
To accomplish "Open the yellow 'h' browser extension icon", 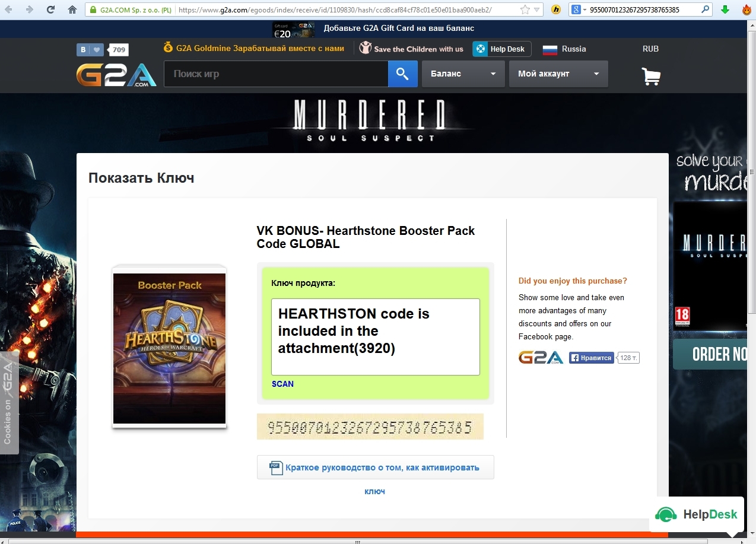I will pos(555,10).
